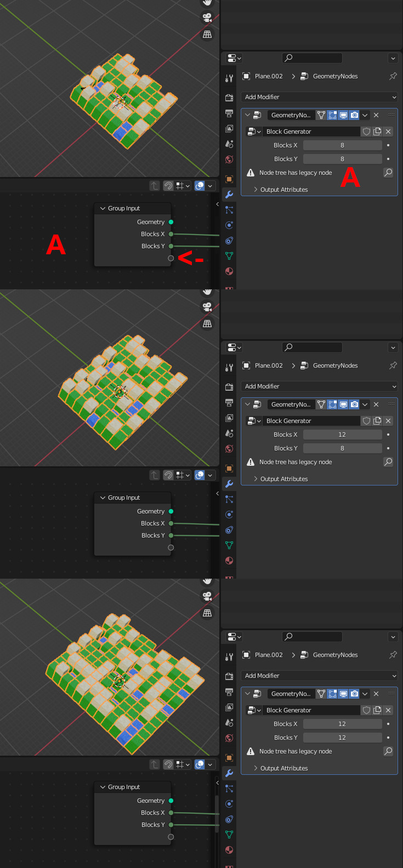Open Add Modifier dropdown in top screenshot

(x=320, y=97)
